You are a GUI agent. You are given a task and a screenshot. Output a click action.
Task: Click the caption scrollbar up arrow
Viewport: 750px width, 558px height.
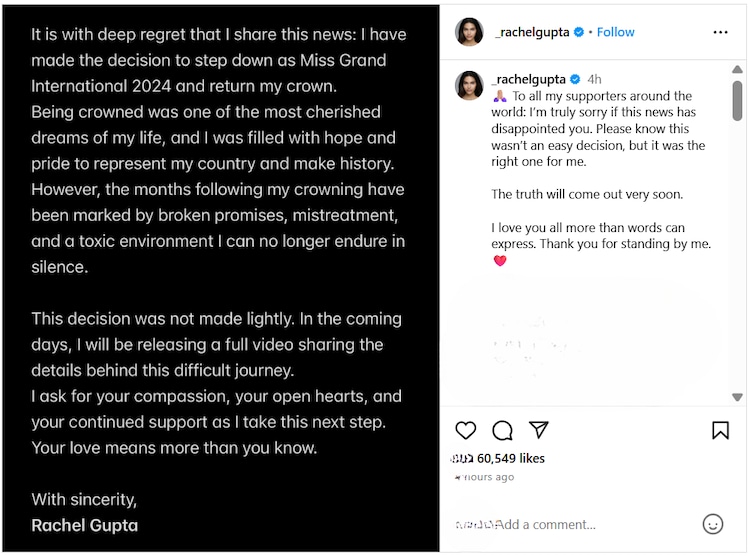(737, 70)
